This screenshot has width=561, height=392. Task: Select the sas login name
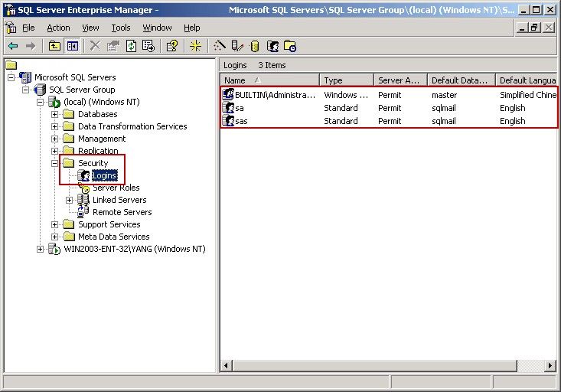click(x=241, y=121)
